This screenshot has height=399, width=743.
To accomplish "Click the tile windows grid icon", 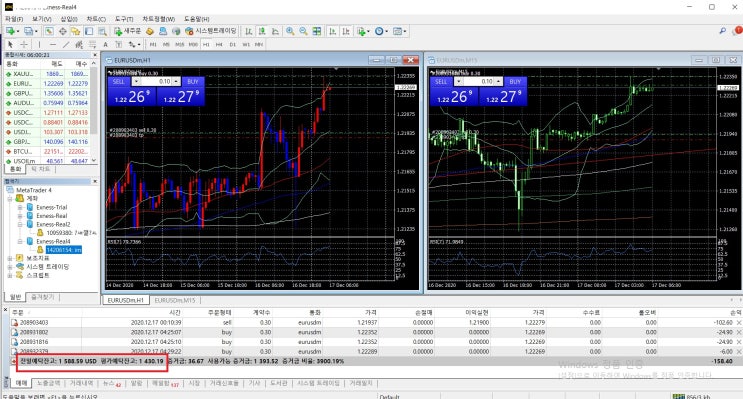I will click(317, 31).
